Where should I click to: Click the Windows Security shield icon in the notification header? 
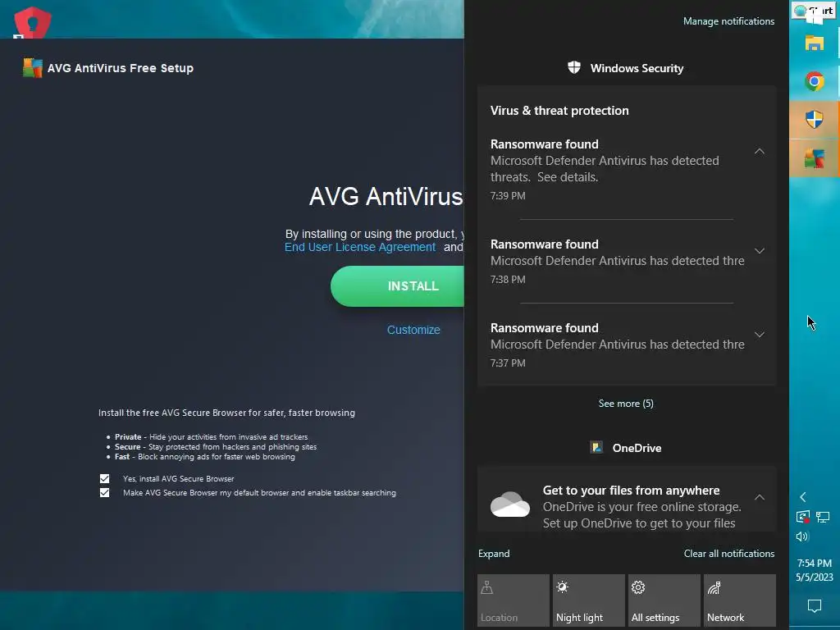[x=574, y=67]
